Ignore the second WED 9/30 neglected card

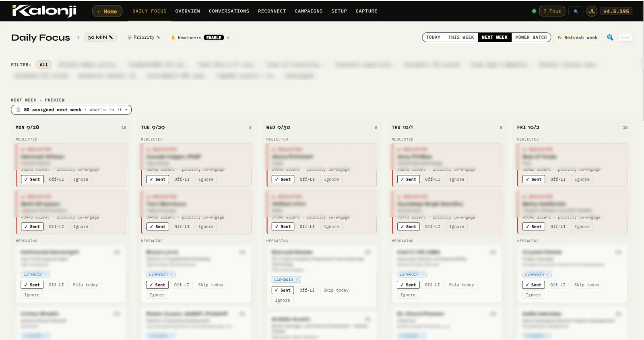[331, 226]
